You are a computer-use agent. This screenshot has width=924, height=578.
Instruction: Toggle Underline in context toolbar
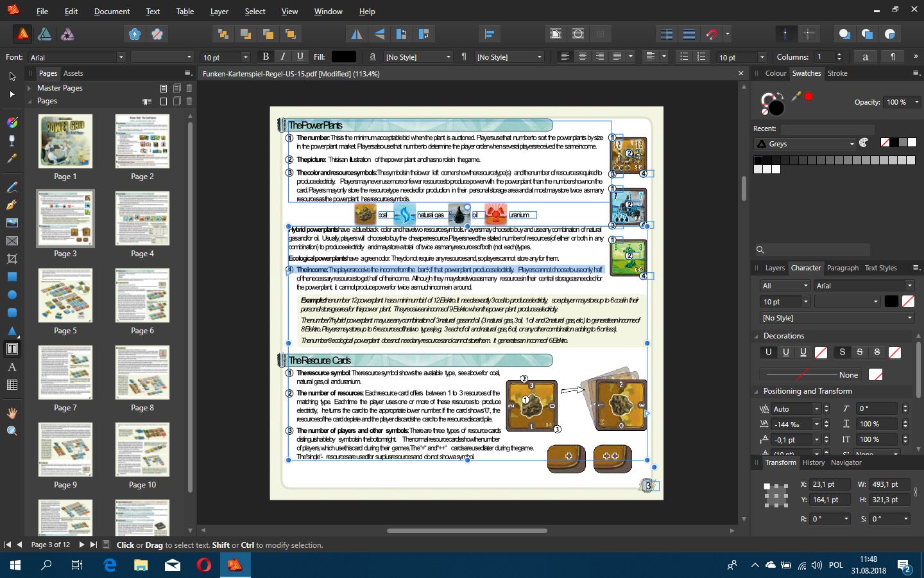[x=300, y=57]
